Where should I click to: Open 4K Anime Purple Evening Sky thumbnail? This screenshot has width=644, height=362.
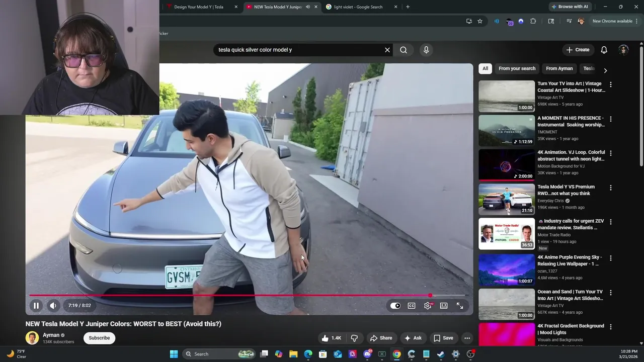(507, 269)
